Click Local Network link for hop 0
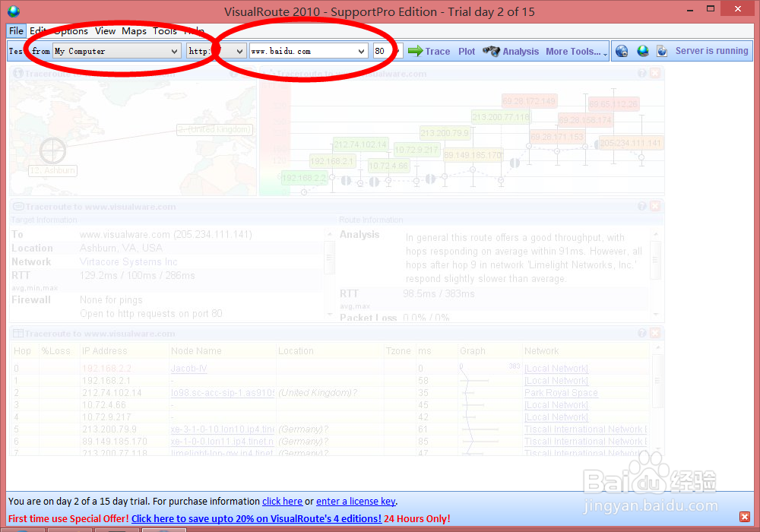760x532 pixels. click(x=556, y=369)
